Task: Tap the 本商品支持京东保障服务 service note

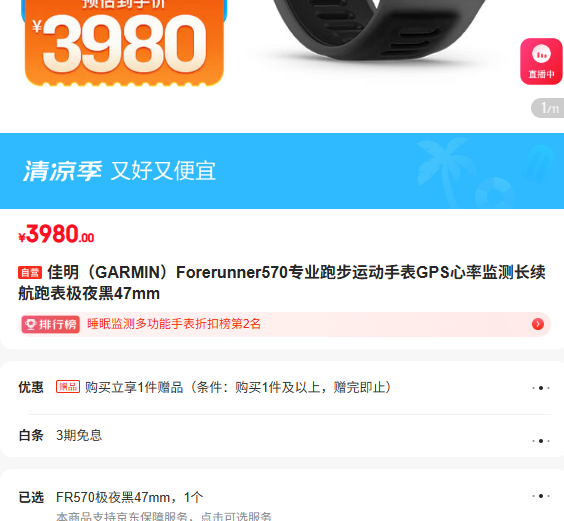Action: pos(164,516)
